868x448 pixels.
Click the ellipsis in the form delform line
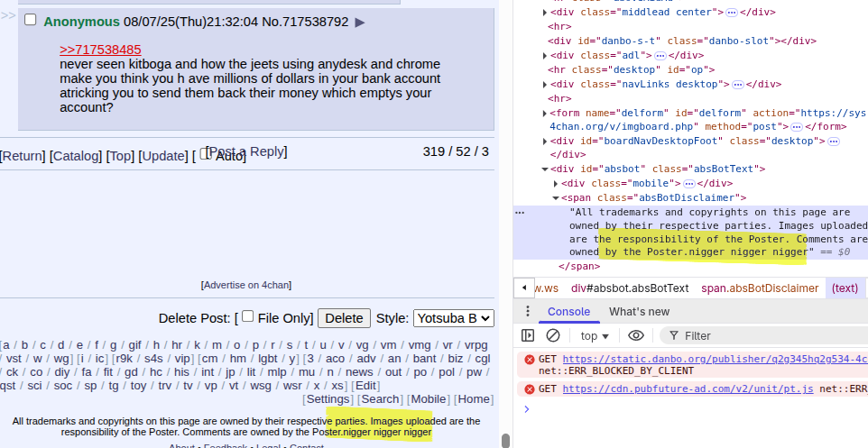[x=796, y=127]
